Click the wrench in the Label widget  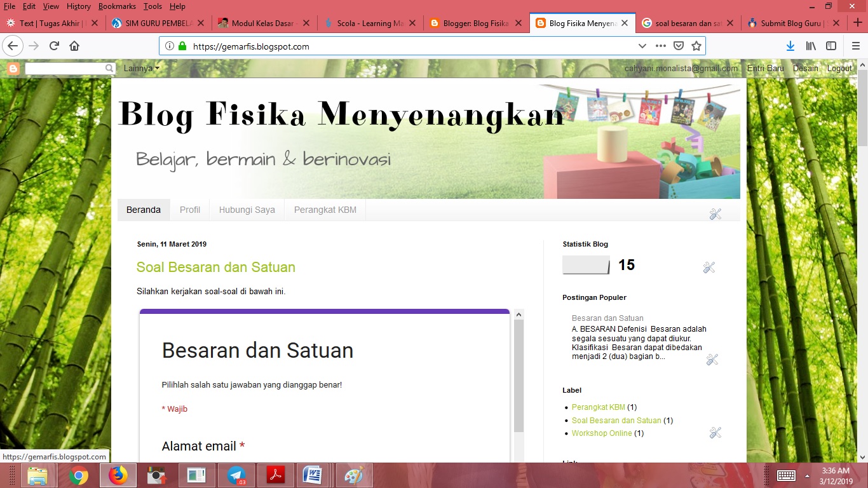point(715,433)
